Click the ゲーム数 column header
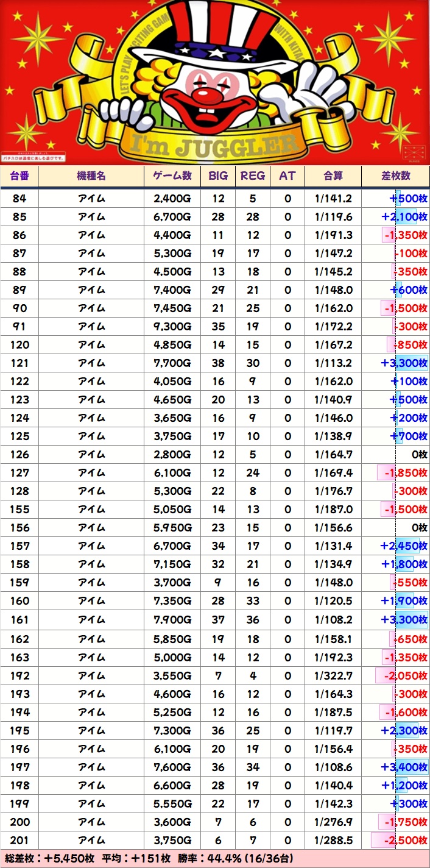The height and width of the screenshot is (868, 430). [x=172, y=176]
